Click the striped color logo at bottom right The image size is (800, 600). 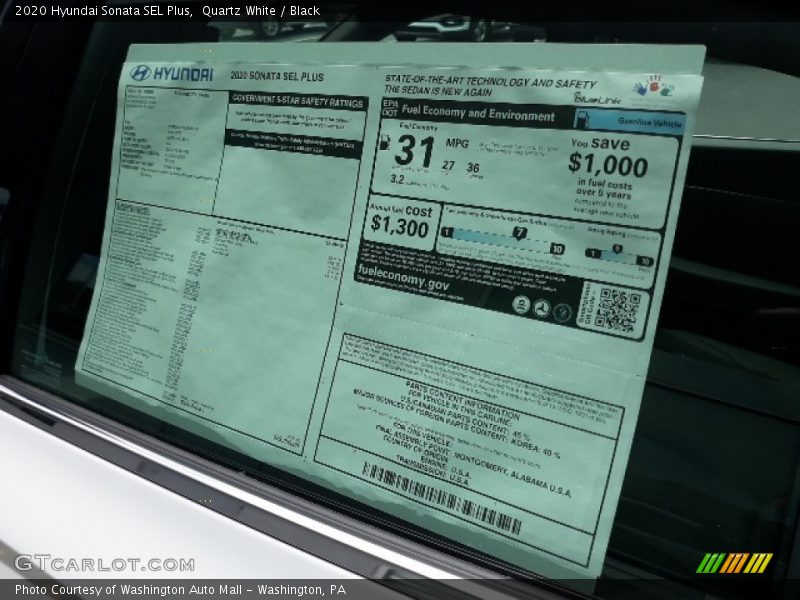[734, 563]
